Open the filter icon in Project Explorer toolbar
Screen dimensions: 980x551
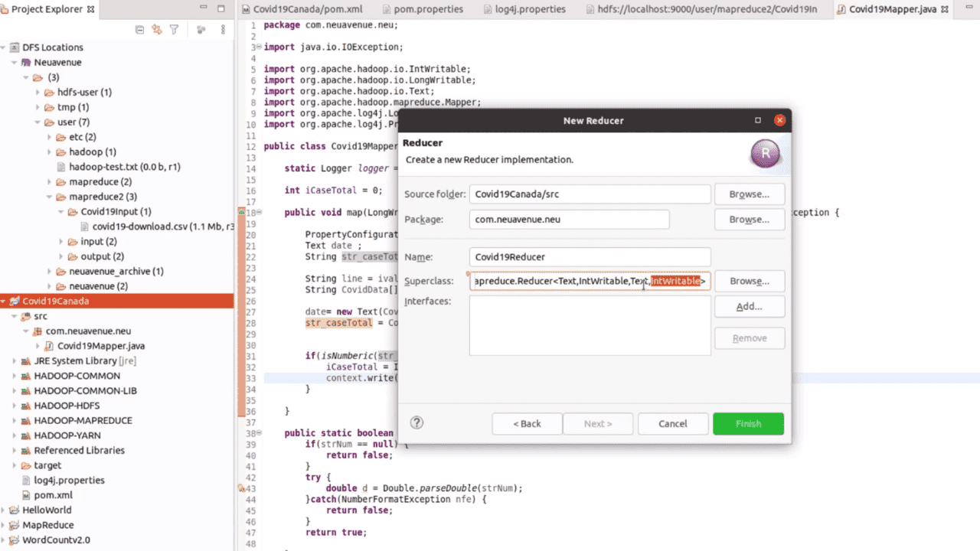click(x=175, y=30)
